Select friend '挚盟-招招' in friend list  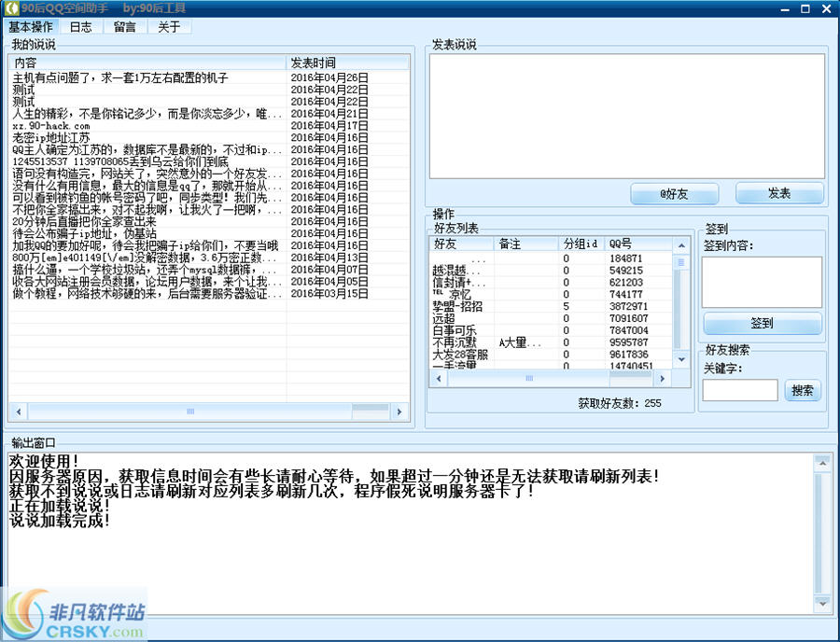[x=457, y=306]
